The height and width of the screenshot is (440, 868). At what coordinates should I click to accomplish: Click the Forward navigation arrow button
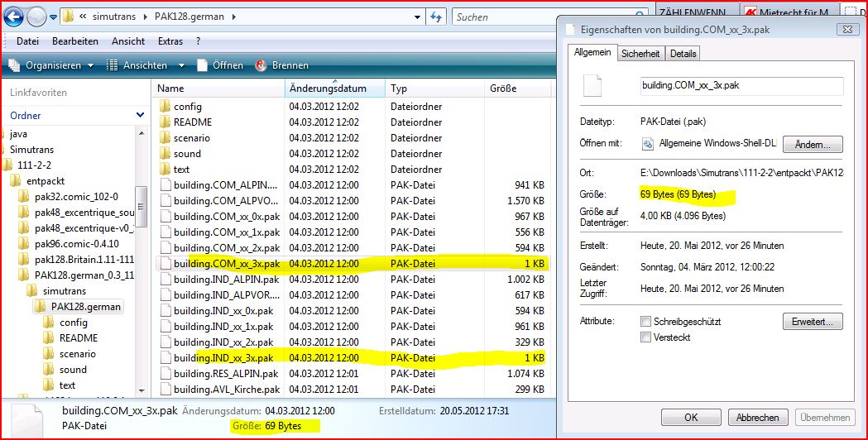click(x=36, y=17)
